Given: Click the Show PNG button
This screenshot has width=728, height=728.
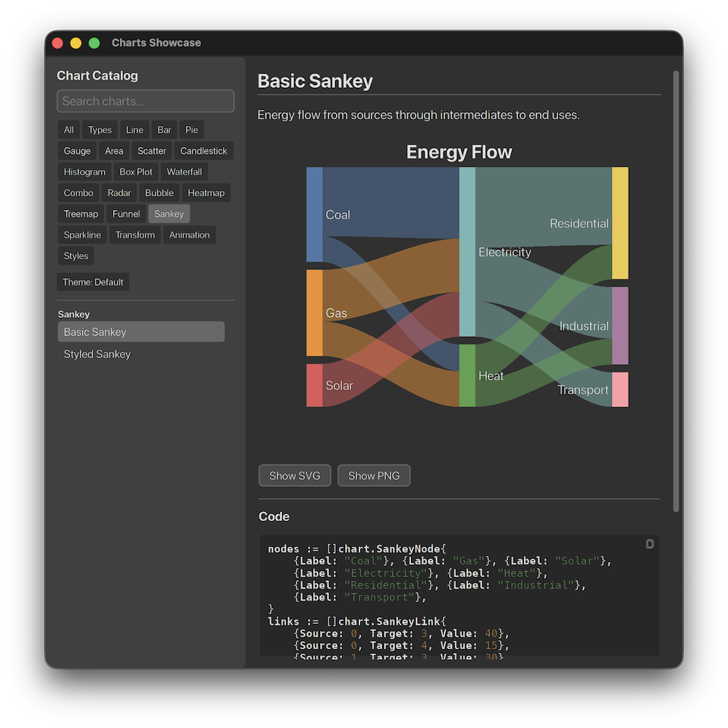Looking at the screenshot, I should click(374, 475).
